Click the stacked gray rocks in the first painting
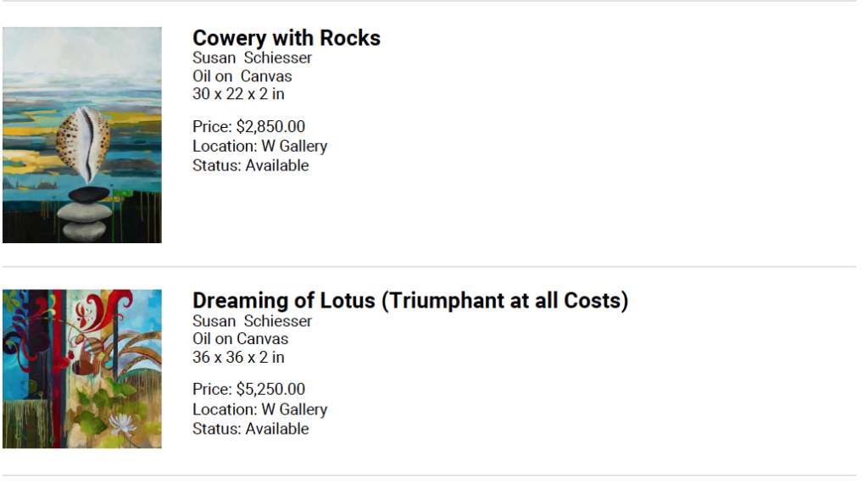Screen dimensions: 868x483 pyautogui.click(x=84, y=214)
